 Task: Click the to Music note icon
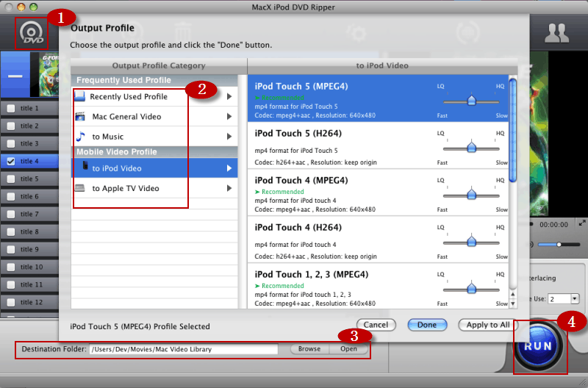point(80,136)
